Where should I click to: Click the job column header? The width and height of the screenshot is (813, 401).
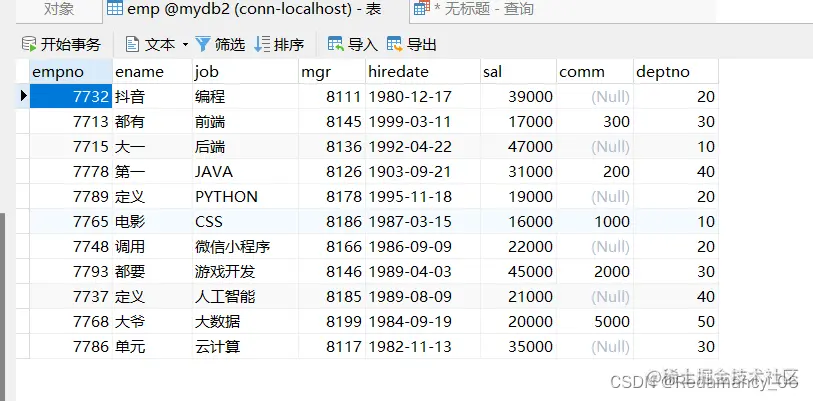[246, 72]
